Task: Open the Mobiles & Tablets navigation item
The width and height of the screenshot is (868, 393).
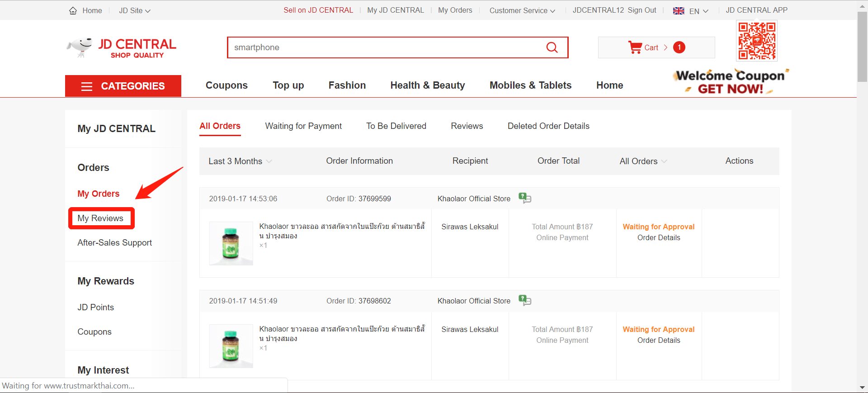Action: click(531, 85)
